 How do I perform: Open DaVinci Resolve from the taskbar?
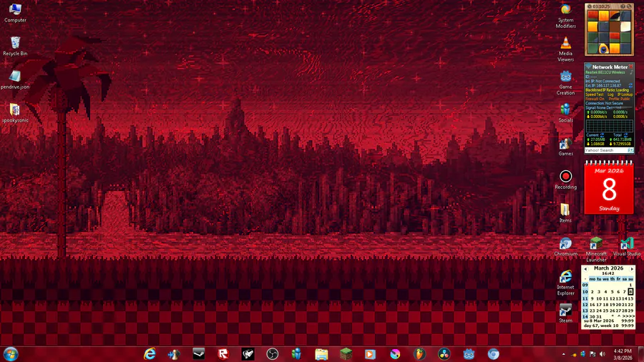(x=444, y=354)
